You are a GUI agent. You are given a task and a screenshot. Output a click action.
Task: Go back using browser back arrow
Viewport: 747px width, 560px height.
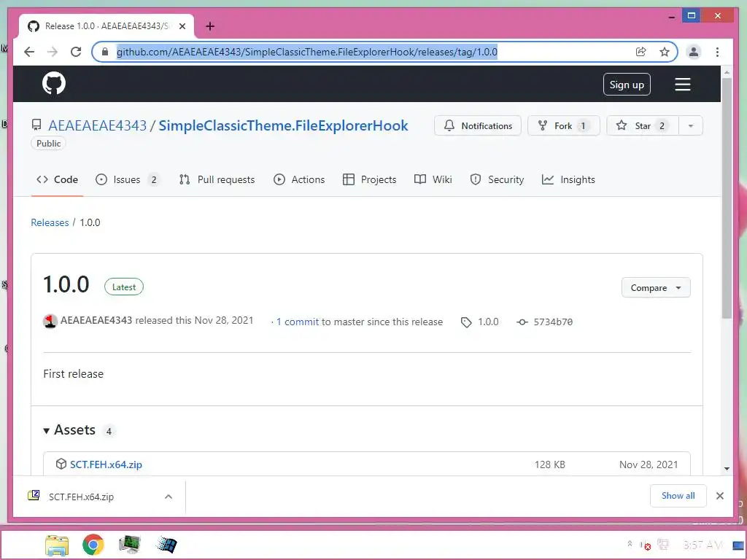pyautogui.click(x=29, y=52)
